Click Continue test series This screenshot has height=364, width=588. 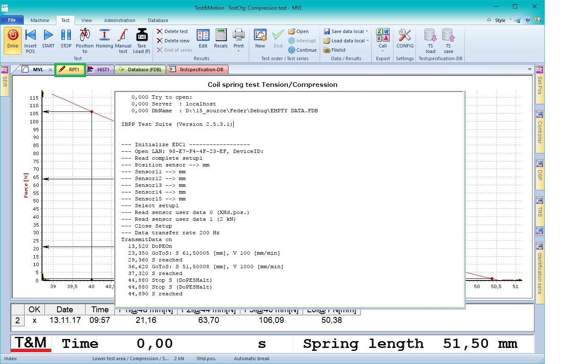[303, 50]
